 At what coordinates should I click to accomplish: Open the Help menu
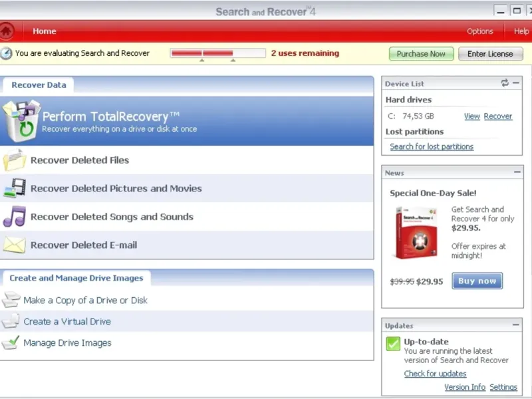[x=521, y=31]
